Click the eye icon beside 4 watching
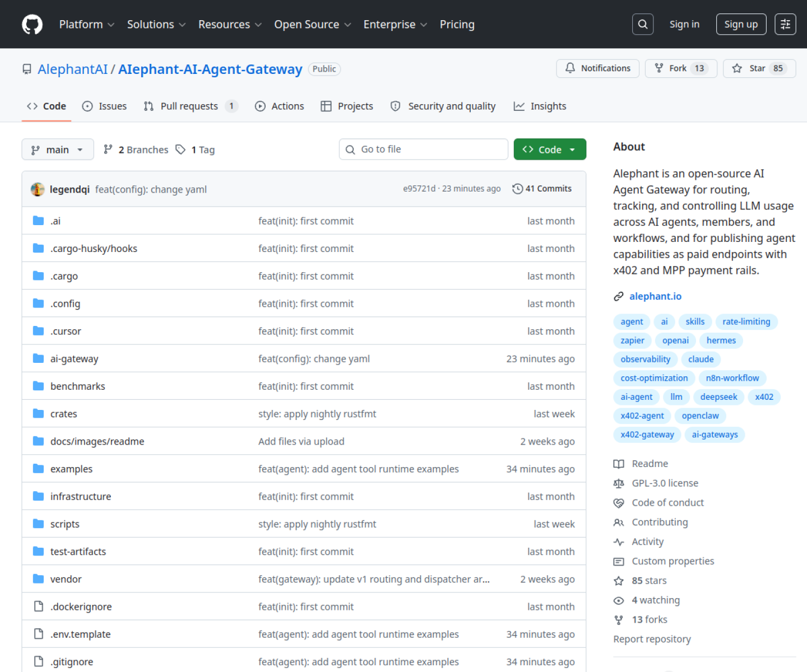Image resolution: width=807 pixels, height=672 pixels. (x=619, y=600)
